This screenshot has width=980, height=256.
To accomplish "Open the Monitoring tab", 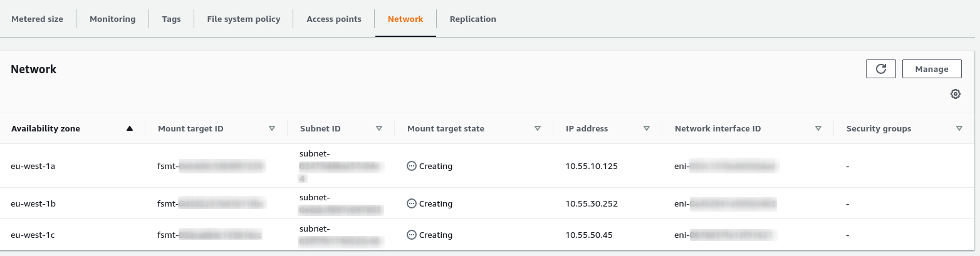I will pos(113,19).
